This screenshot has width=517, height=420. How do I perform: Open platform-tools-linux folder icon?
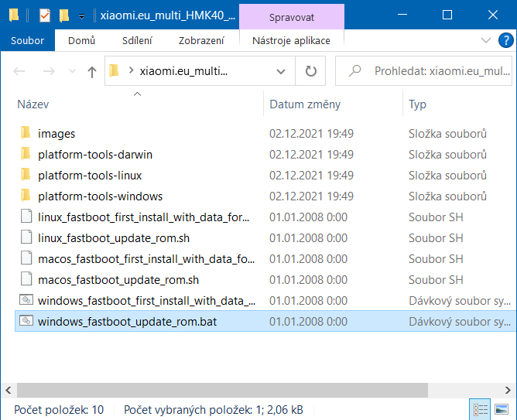pyautogui.click(x=26, y=175)
